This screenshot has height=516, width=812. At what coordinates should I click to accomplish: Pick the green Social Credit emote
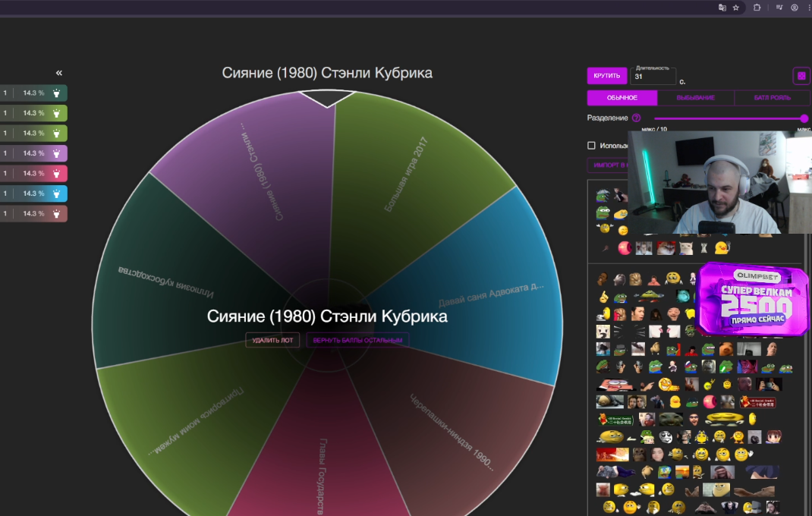pyautogui.click(x=616, y=419)
